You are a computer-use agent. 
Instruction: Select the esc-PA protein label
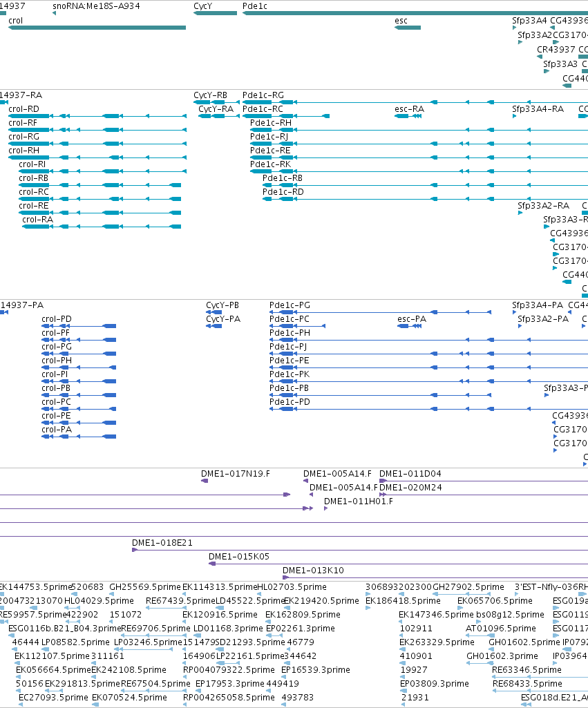pyautogui.click(x=412, y=319)
